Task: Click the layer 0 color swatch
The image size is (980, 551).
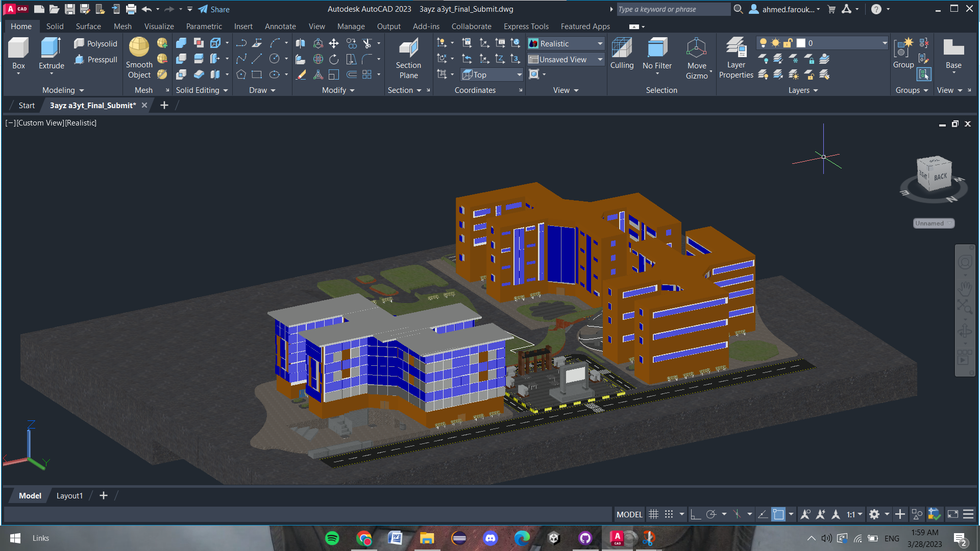Action: pyautogui.click(x=801, y=43)
